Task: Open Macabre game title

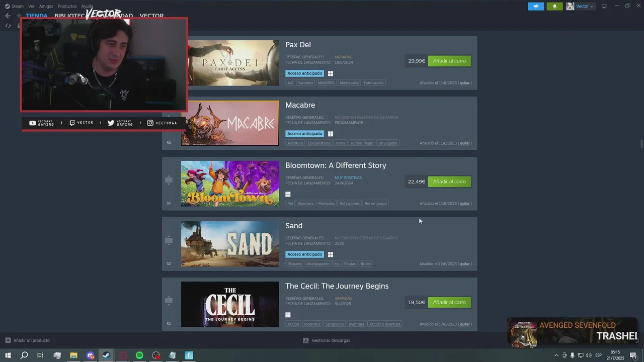Action: [300, 105]
